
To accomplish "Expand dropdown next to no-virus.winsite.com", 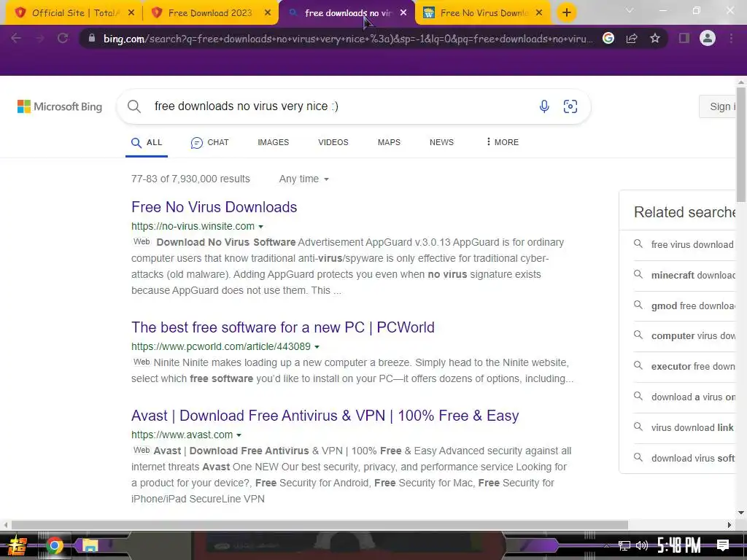I will tap(260, 227).
